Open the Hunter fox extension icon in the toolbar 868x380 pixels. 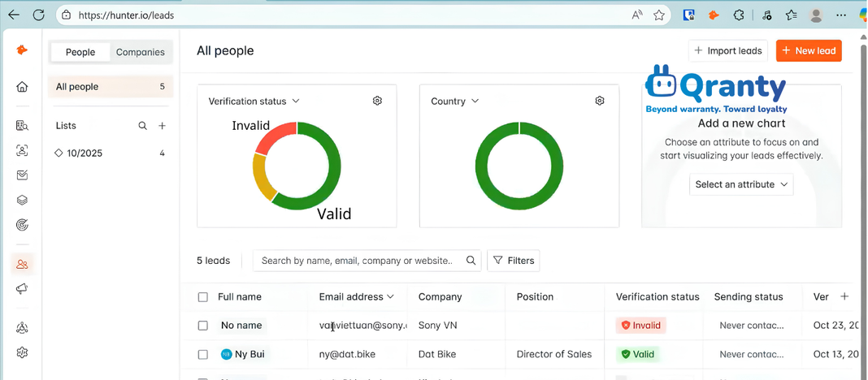click(714, 15)
